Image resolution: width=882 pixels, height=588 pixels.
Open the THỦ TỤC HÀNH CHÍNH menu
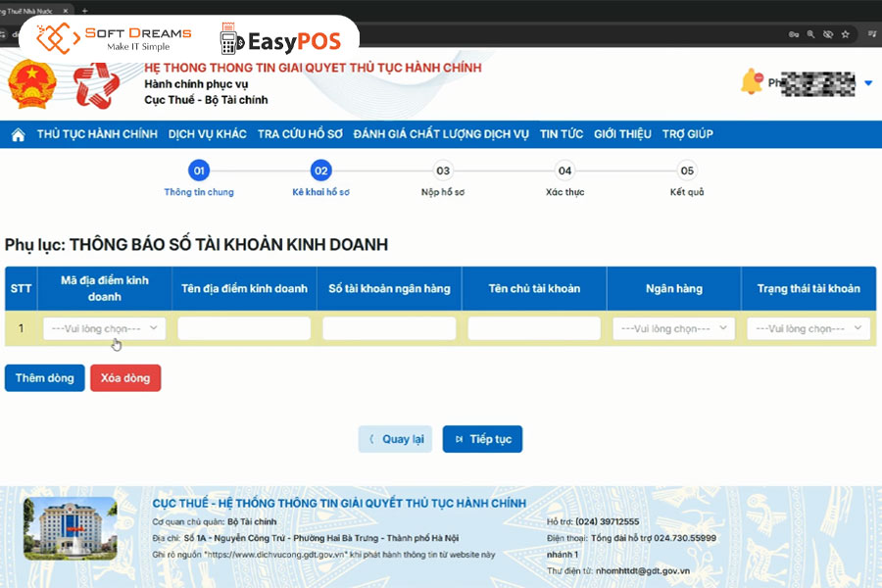97,134
